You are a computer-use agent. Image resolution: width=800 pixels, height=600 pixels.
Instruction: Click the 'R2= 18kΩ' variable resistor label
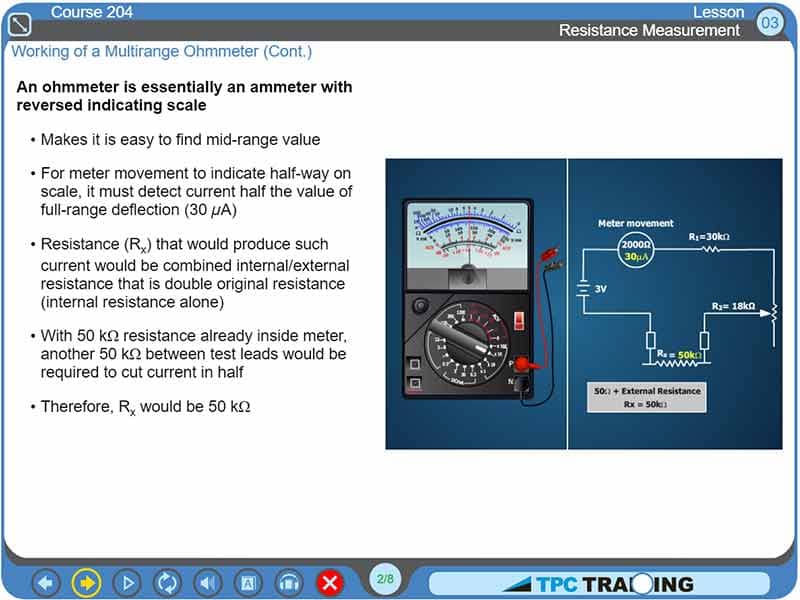pos(733,306)
